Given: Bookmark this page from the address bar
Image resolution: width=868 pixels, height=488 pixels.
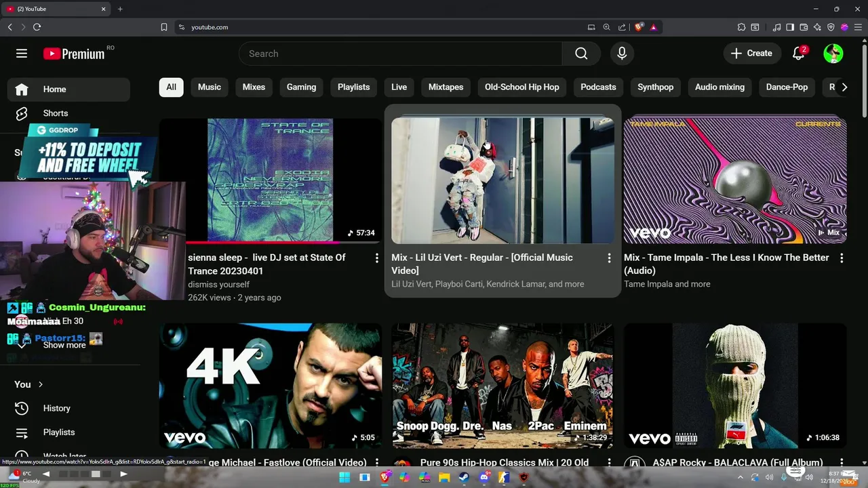Looking at the screenshot, I should click(164, 27).
